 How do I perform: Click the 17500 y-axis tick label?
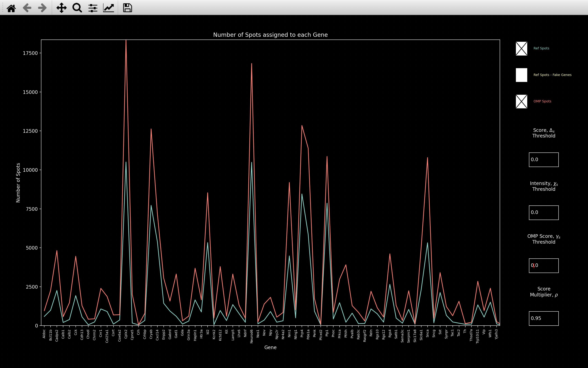tap(30, 53)
